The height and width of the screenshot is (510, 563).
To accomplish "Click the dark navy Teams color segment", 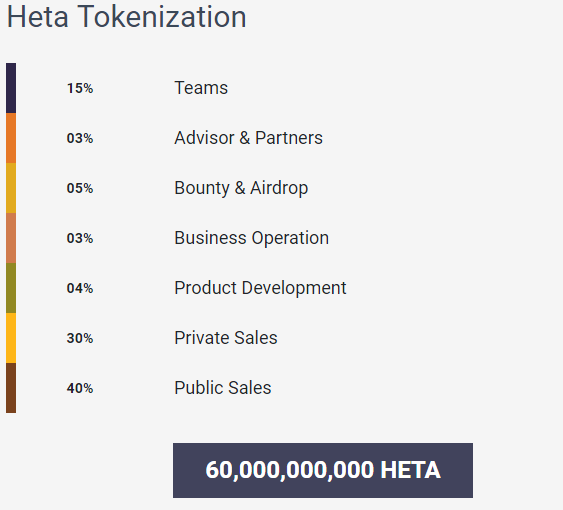I will 11,88.
